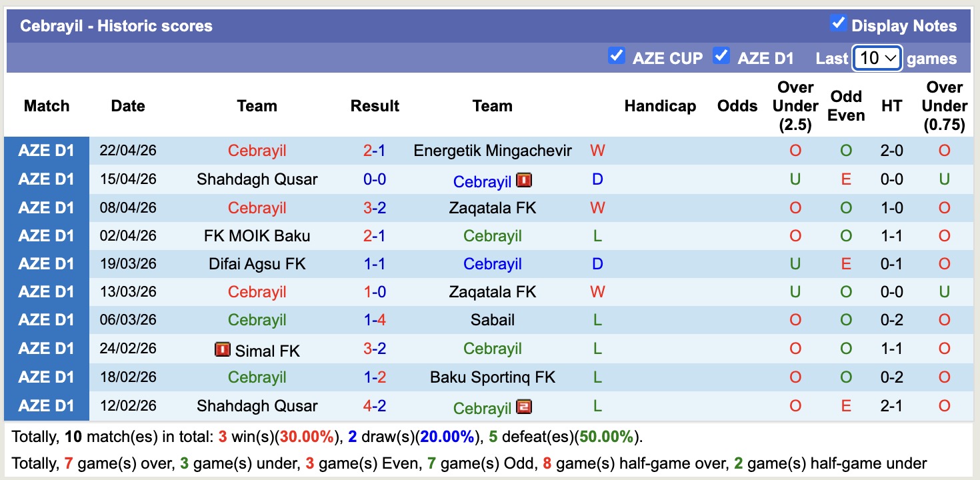The width and height of the screenshot is (980, 480).
Task: Toggle the AZE D1 checkbox off
Action: [x=721, y=57]
